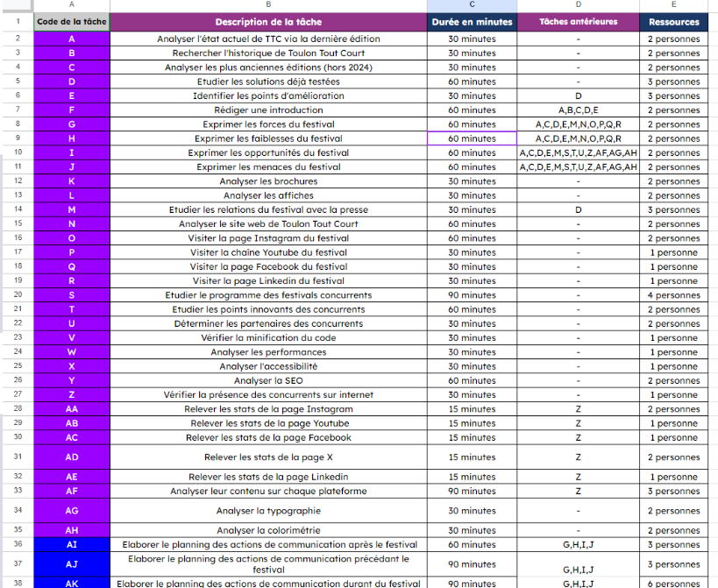Click the 'Description de la tâche' header cell
The image size is (718, 588).
click(x=268, y=22)
